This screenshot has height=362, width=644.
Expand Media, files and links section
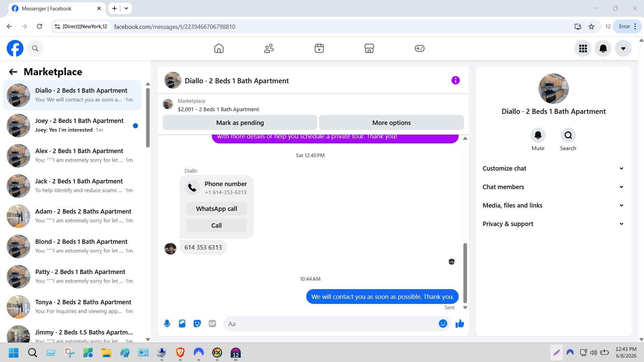(553, 206)
